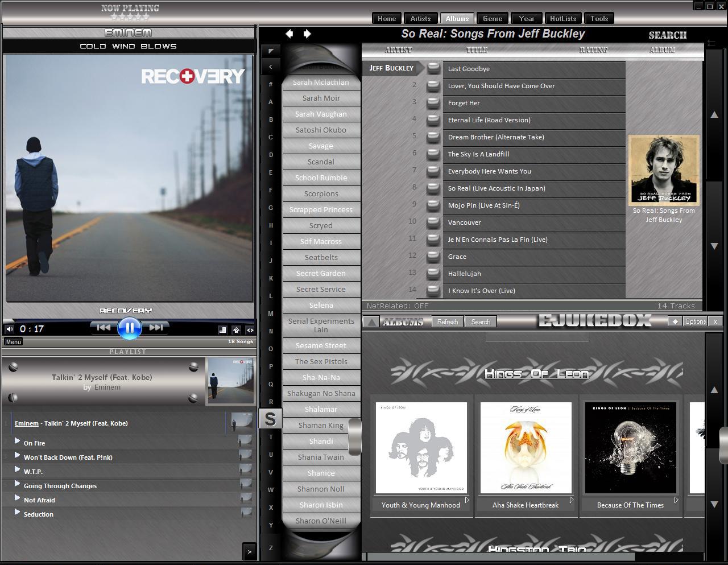Image resolution: width=728 pixels, height=565 pixels.
Task: Play Not Afraid using its arrow icon
Action: [x=17, y=498]
